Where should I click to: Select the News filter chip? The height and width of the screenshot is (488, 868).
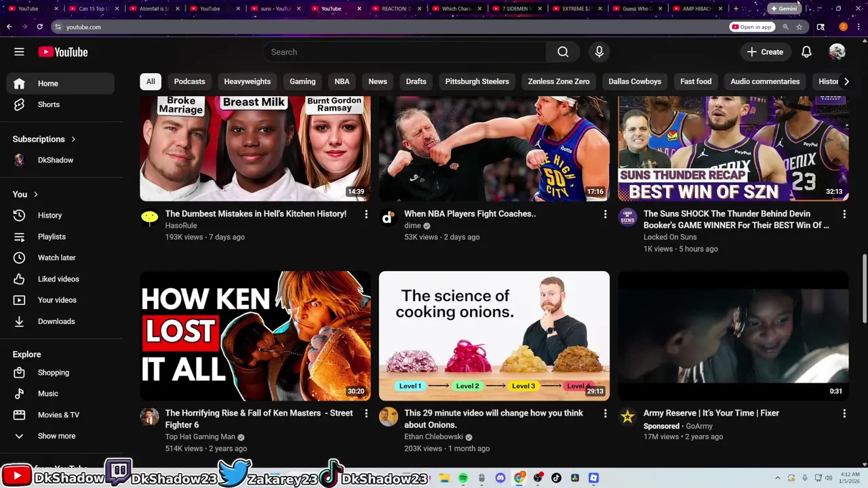point(378,81)
